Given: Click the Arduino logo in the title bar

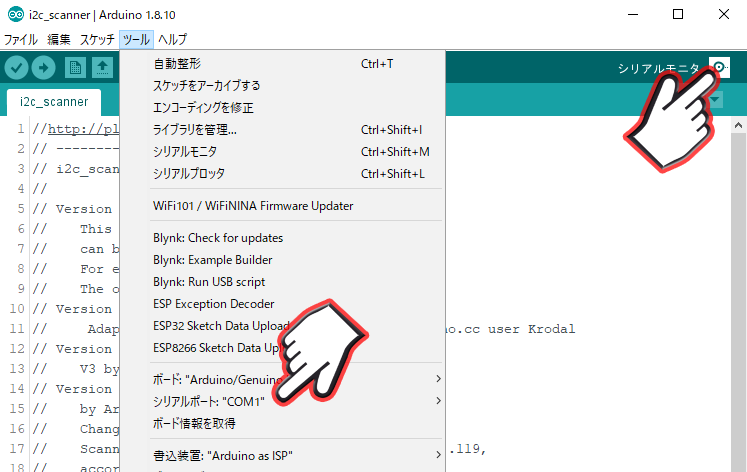Looking at the screenshot, I should pyautogui.click(x=16, y=15).
